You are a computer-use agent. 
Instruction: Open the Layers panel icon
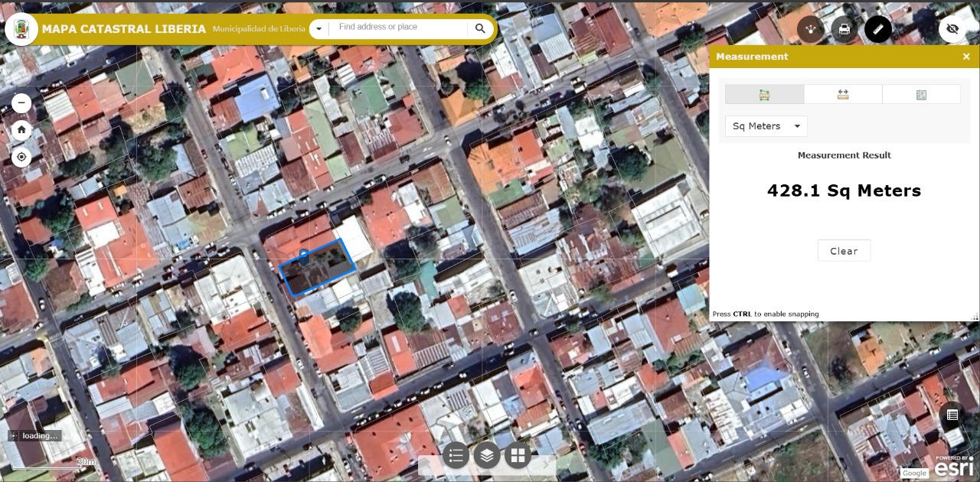pyautogui.click(x=487, y=454)
